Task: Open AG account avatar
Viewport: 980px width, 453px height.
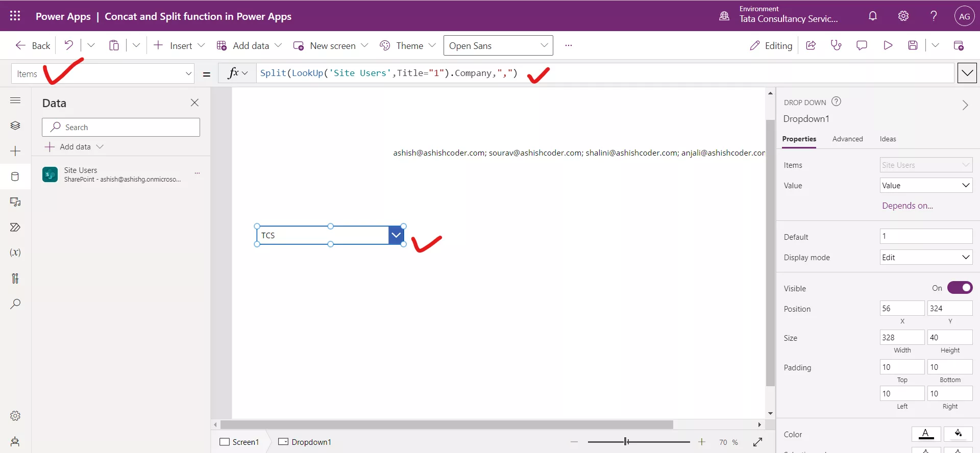Action: (964, 16)
